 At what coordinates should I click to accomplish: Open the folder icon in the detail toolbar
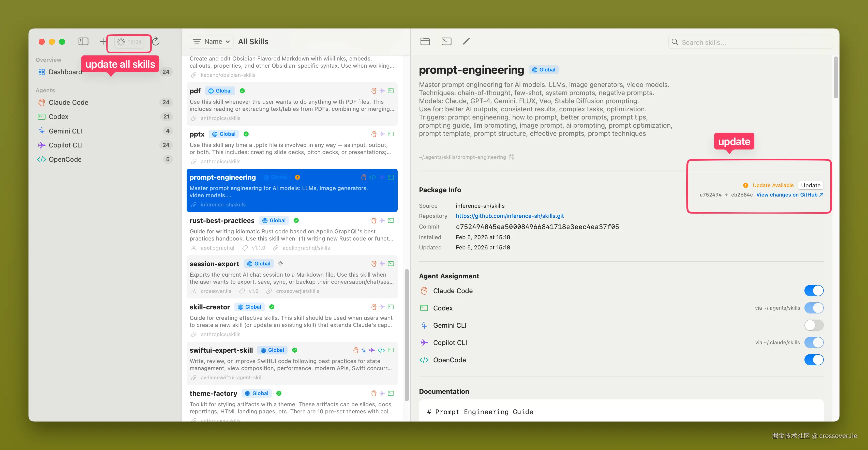(x=425, y=41)
